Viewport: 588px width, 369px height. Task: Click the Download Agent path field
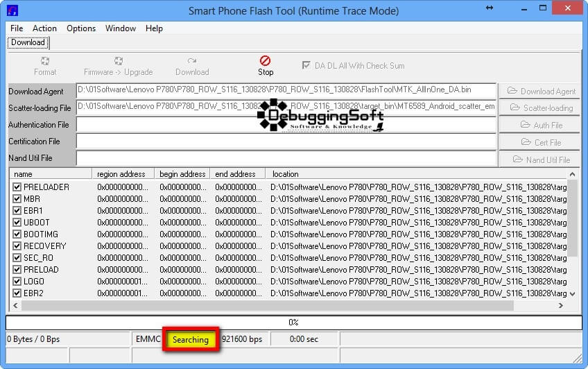point(286,90)
